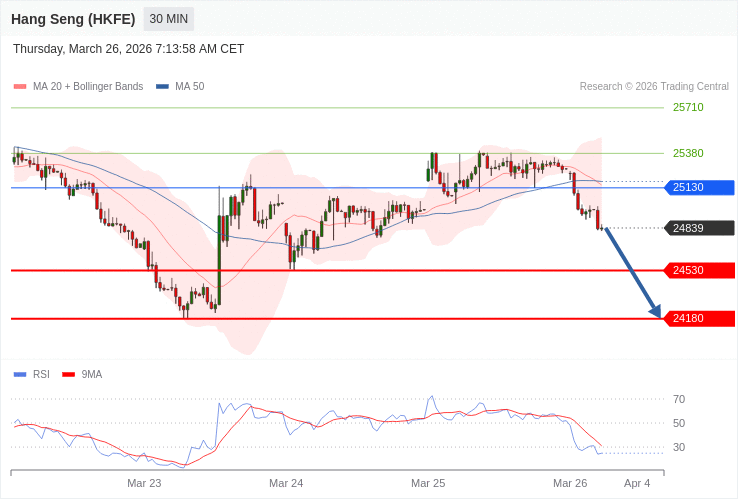The image size is (738, 500).
Task: Select Mar 24 on the date axis
Action: (286, 483)
